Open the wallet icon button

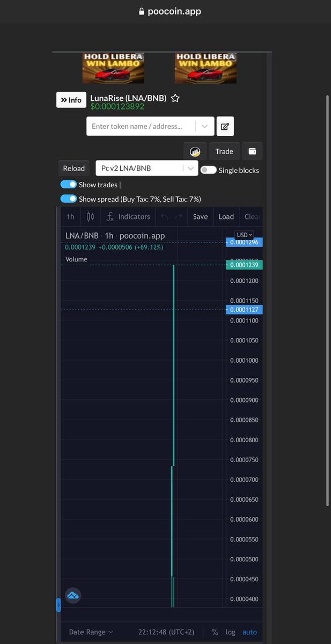[x=252, y=151]
